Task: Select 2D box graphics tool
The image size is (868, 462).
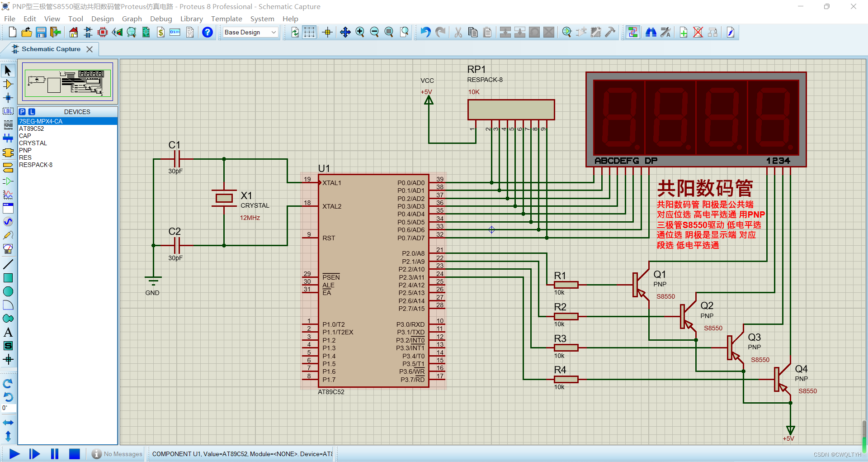Action: pos(8,278)
